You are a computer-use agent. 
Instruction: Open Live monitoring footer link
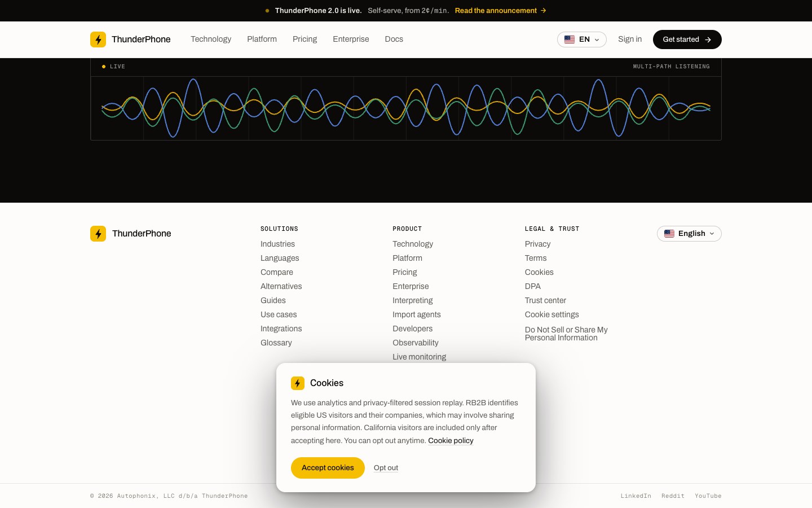pyautogui.click(x=420, y=357)
